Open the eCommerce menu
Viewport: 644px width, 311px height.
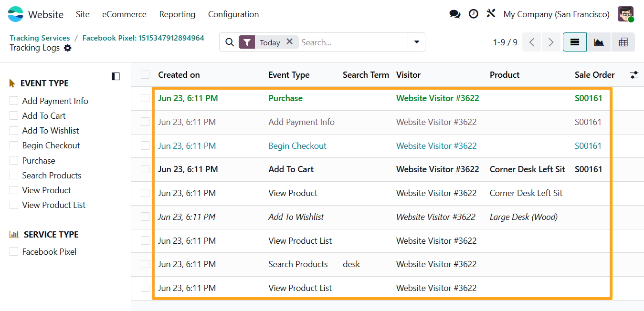pos(124,14)
